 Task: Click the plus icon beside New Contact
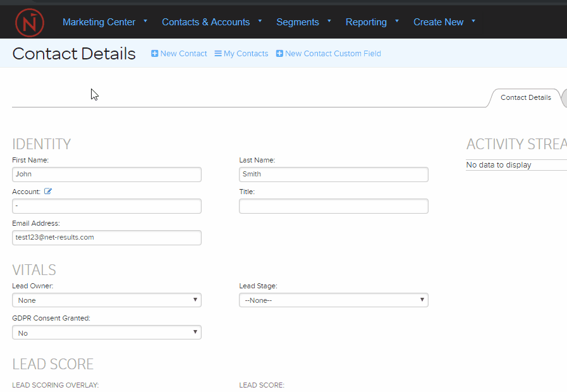154,54
